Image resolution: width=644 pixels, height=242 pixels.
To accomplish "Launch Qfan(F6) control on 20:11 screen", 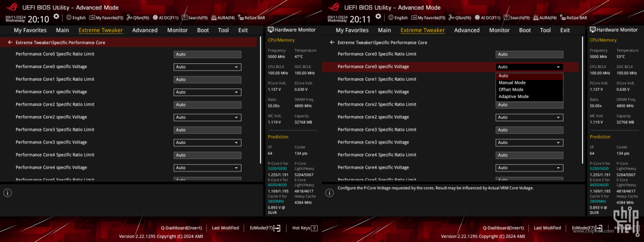I will pyautogui.click(x=460, y=18).
